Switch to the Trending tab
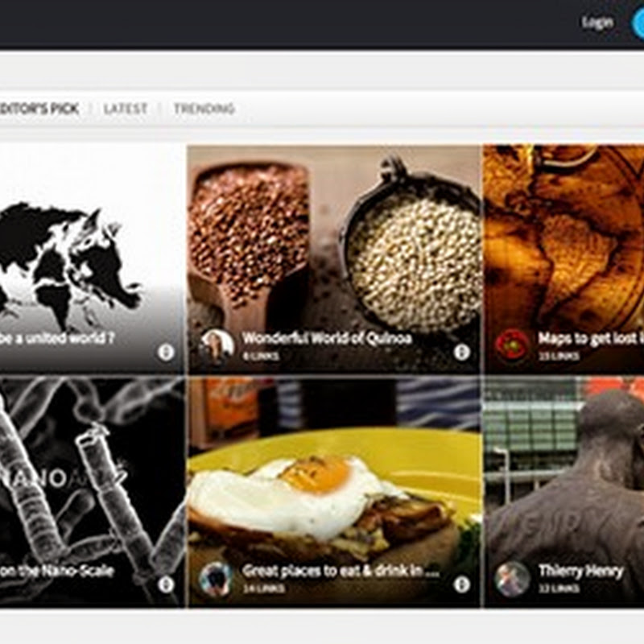 tap(204, 109)
